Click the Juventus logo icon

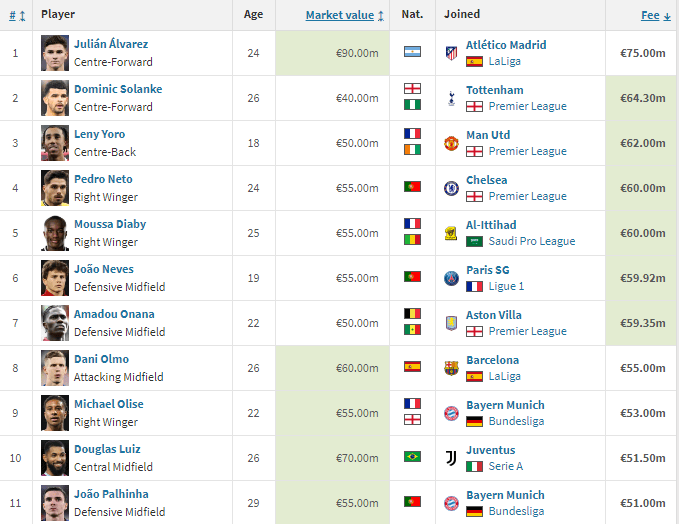451,458
